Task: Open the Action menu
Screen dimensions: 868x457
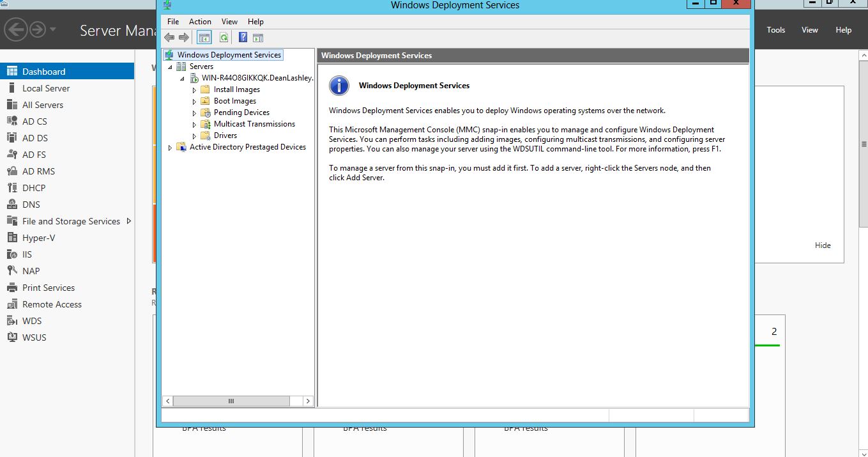Action: pyautogui.click(x=200, y=22)
